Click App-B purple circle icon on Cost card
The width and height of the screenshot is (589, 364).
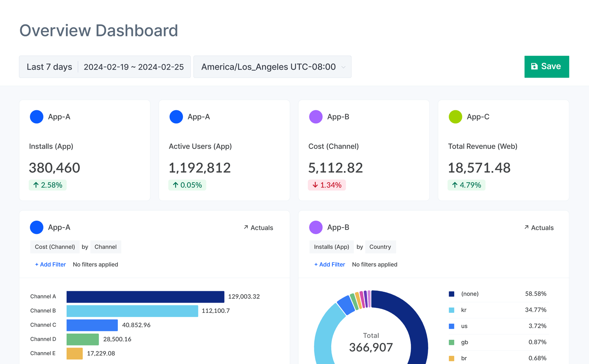click(315, 117)
